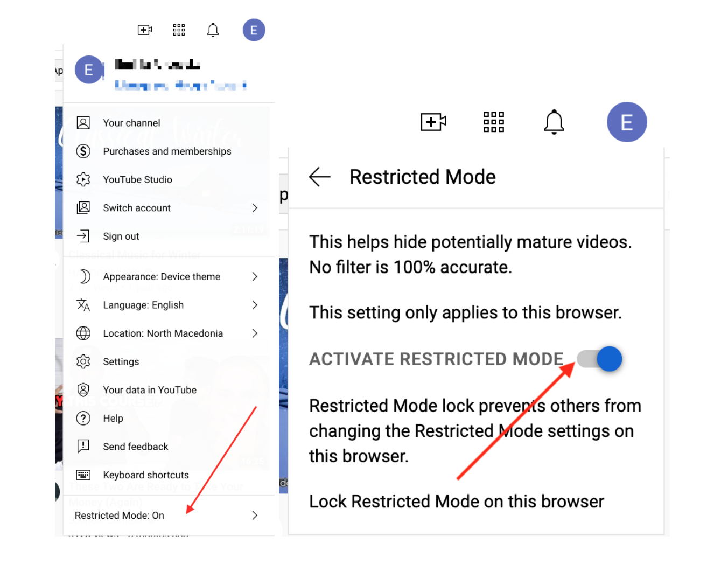The image size is (728, 571).
Task: Open Settings menu entry
Action: (x=169, y=361)
